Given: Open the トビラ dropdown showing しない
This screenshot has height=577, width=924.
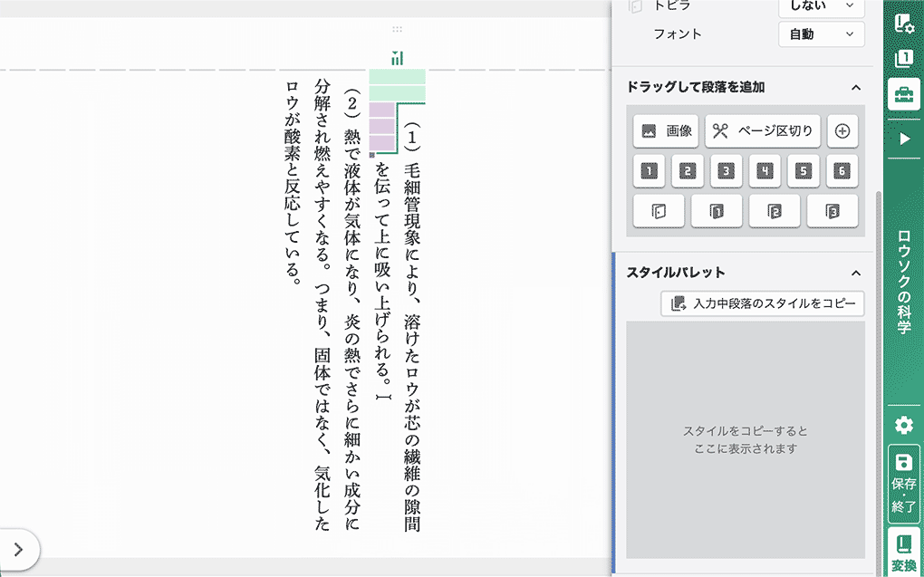Looking at the screenshot, I should tap(822, 6).
